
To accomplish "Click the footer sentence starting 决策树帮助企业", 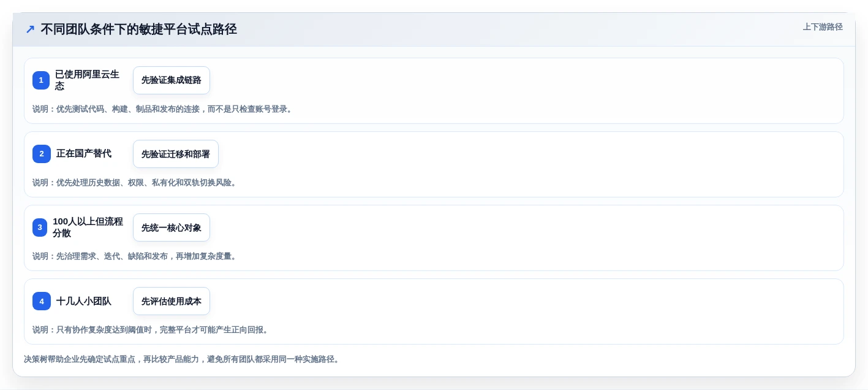I will 183,359.
